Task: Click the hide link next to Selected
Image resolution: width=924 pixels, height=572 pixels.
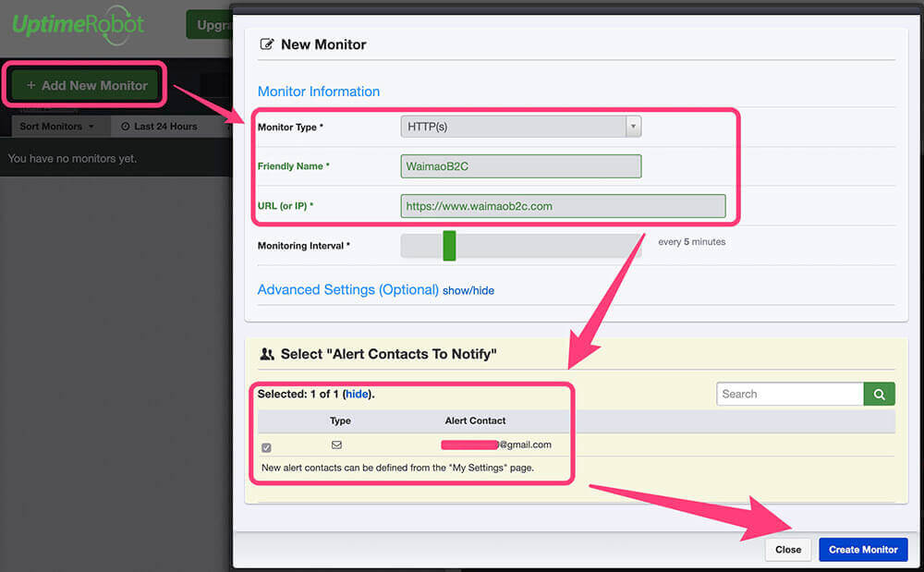Action: (357, 394)
